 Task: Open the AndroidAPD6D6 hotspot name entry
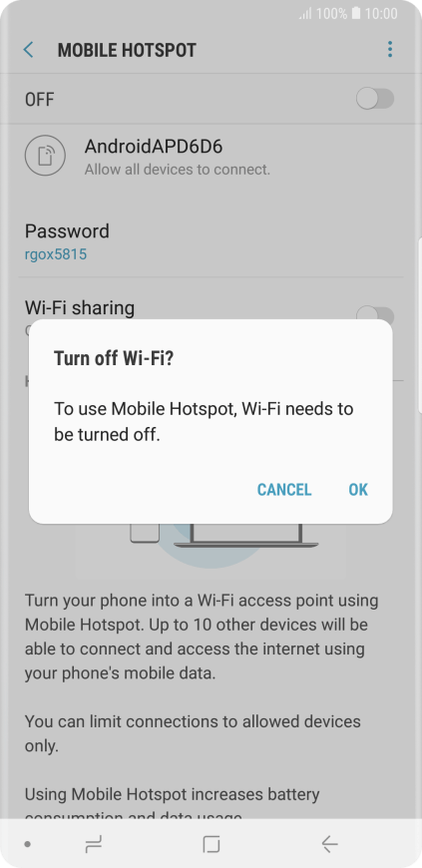[x=211, y=156]
